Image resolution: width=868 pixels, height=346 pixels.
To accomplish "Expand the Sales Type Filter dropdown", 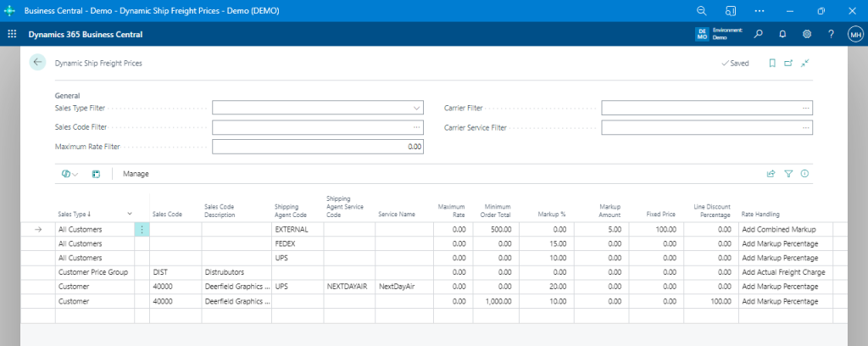I will (416, 108).
